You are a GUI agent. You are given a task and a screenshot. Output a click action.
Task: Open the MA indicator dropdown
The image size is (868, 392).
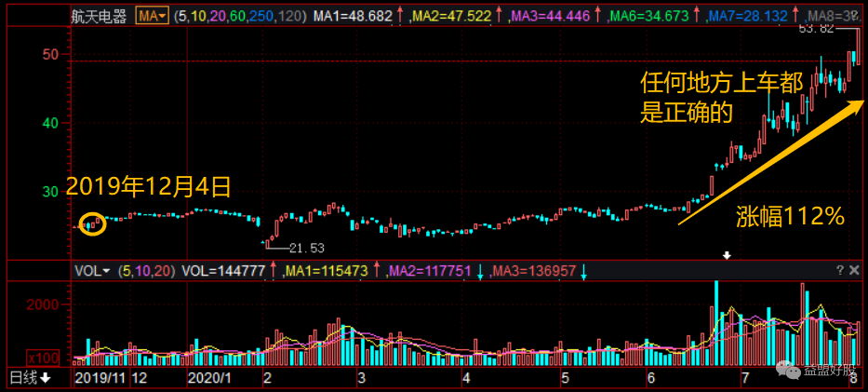[x=152, y=16]
